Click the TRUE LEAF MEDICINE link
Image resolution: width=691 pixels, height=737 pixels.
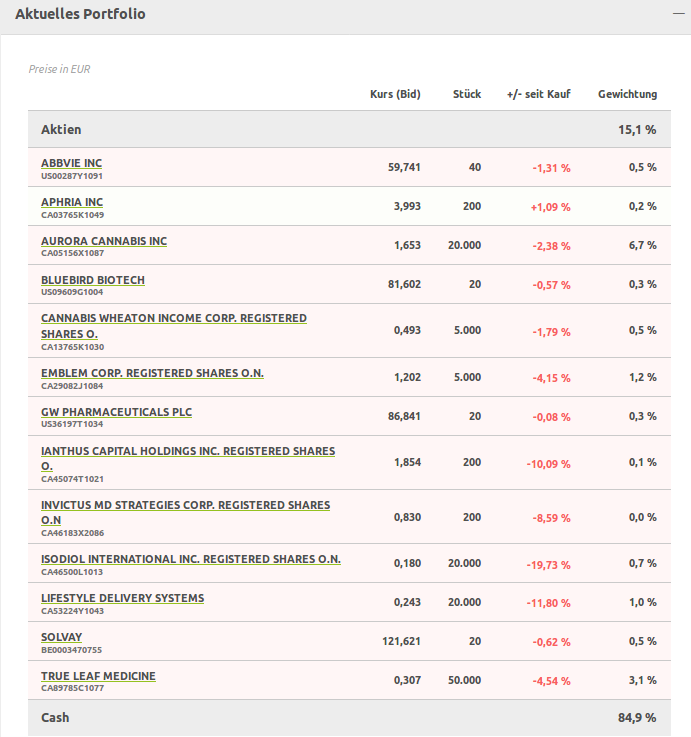coord(98,676)
